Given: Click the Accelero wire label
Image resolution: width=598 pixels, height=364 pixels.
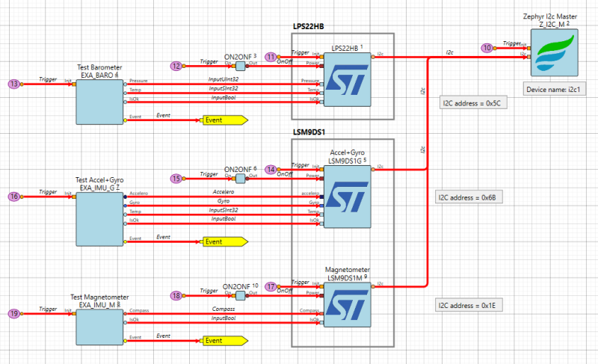Looking at the screenshot, I should click(223, 192).
